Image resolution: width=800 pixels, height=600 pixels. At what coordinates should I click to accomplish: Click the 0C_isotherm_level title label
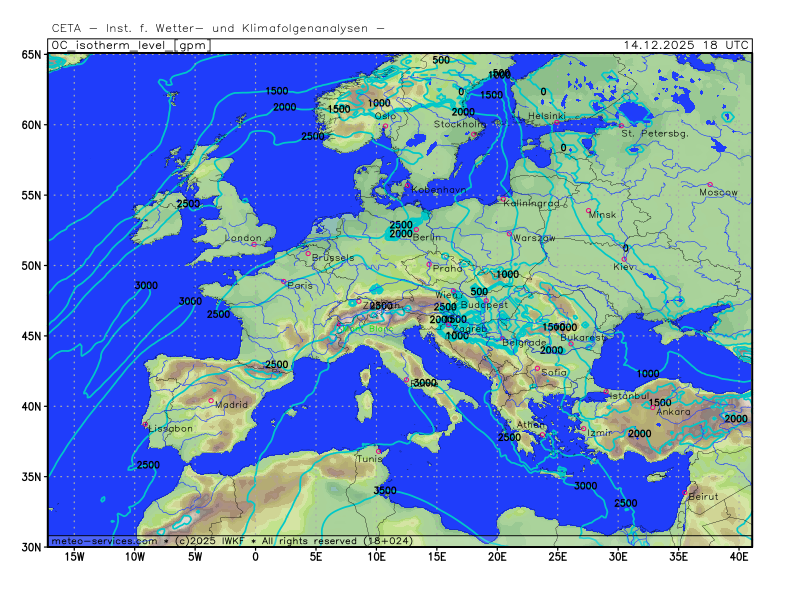[x=110, y=45]
